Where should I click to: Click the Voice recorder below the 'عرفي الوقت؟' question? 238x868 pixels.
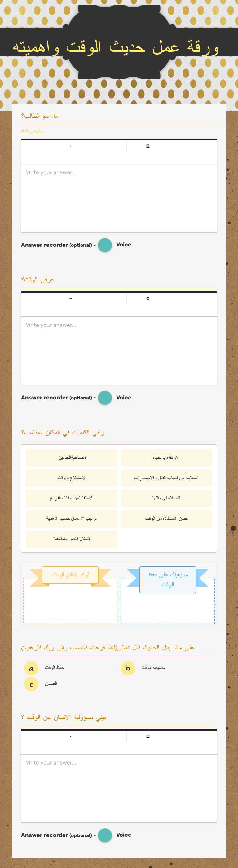105,398
